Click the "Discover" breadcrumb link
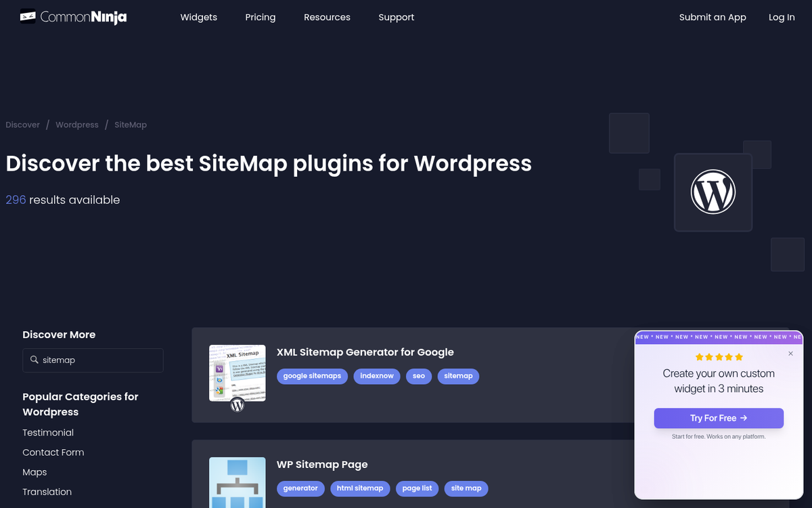This screenshot has height=508, width=812. coord(22,125)
